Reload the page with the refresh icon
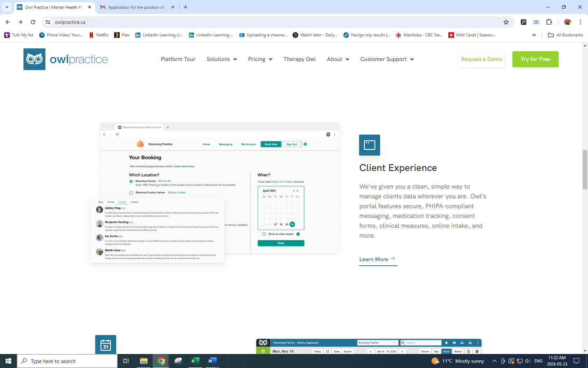Screen dimensions: 588x368 click(33, 22)
